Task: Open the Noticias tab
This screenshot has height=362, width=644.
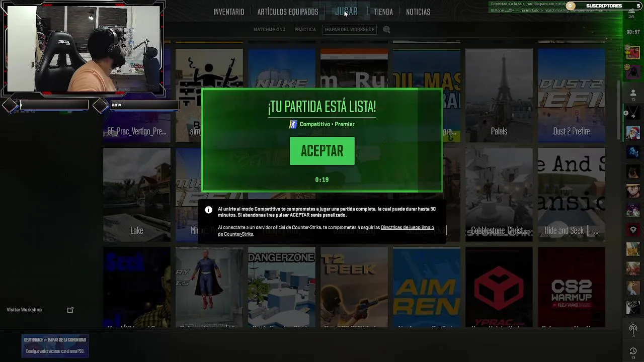Action: [418, 12]
